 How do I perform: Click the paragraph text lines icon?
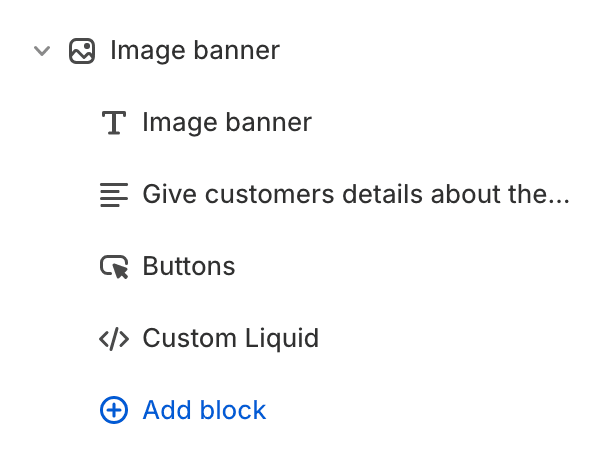click(114, 195)
